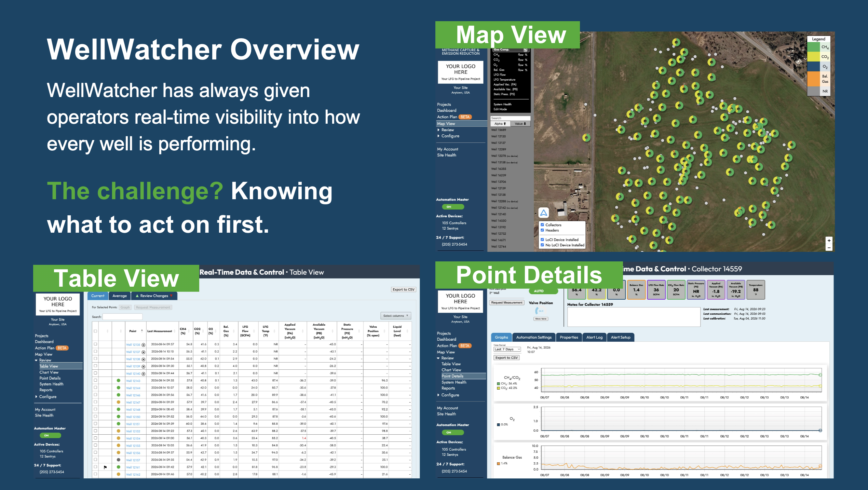Click the sort arrows on Last Measurement column
Viewport: 868px width, 490px height.
[x=175, y=331]
